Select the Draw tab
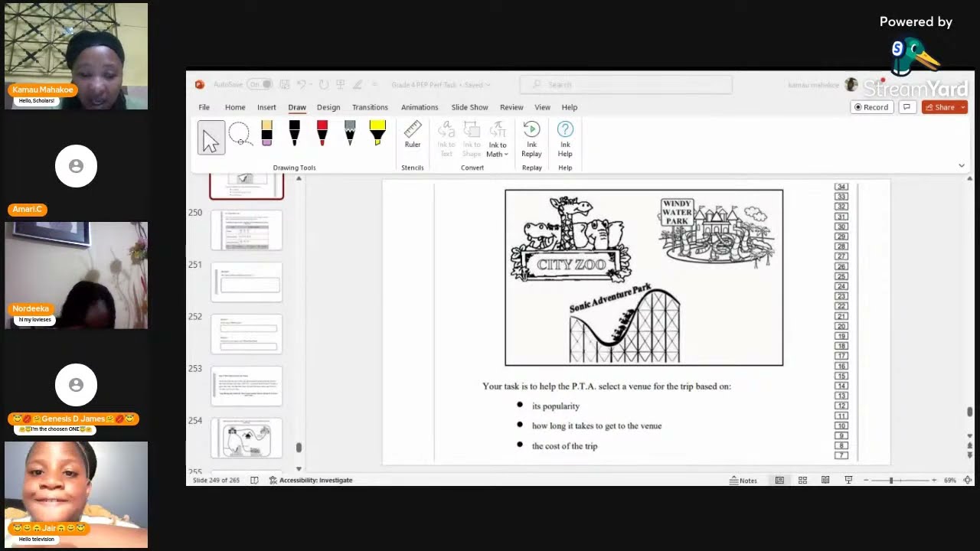The image size is (980, 551). [297, 107]
